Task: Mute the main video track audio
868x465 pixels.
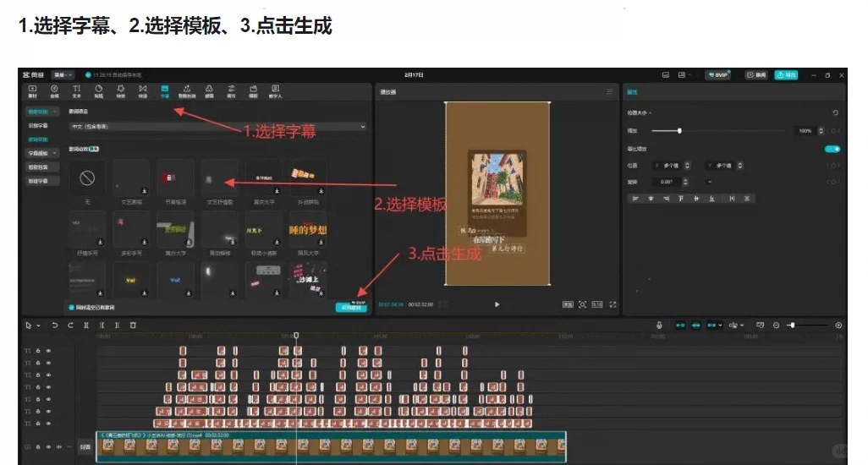Action: click(x=58, y=446)
